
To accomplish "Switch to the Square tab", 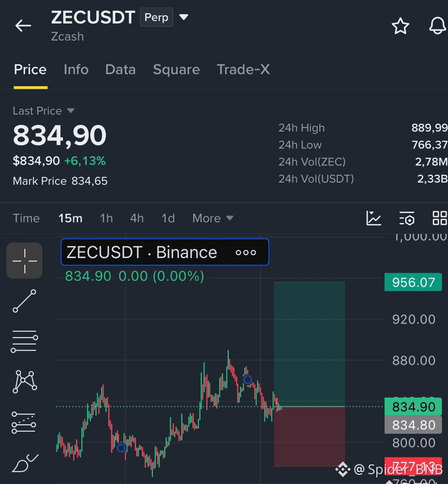I will (x=176, y=69).
